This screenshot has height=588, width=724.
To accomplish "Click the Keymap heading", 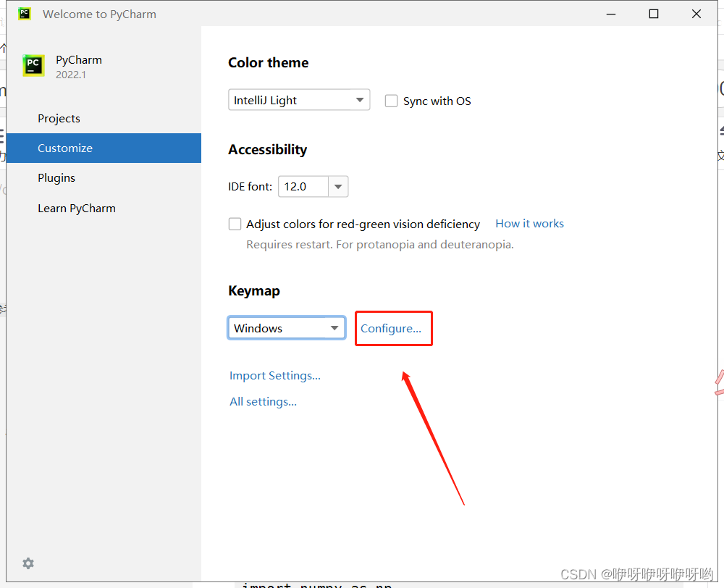I will pyautogui.click(x=254, y=291).
